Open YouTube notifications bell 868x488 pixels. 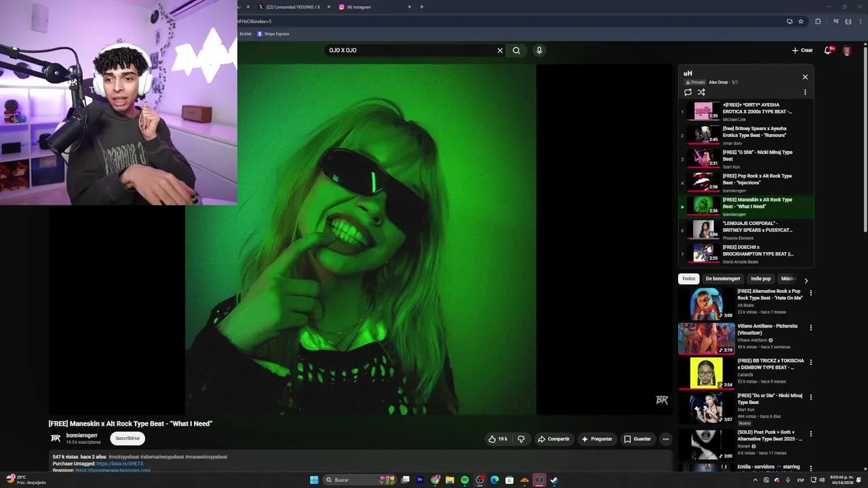(828, 50)
